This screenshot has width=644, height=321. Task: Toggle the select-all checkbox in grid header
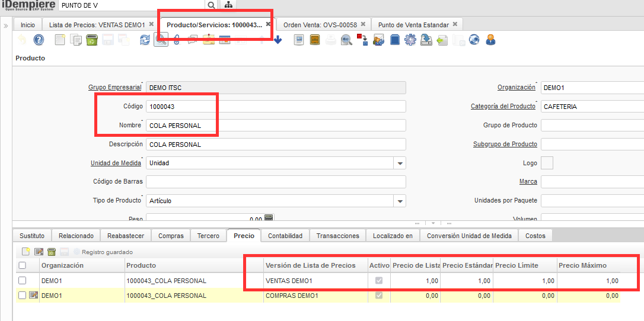[x=23, y=265]
